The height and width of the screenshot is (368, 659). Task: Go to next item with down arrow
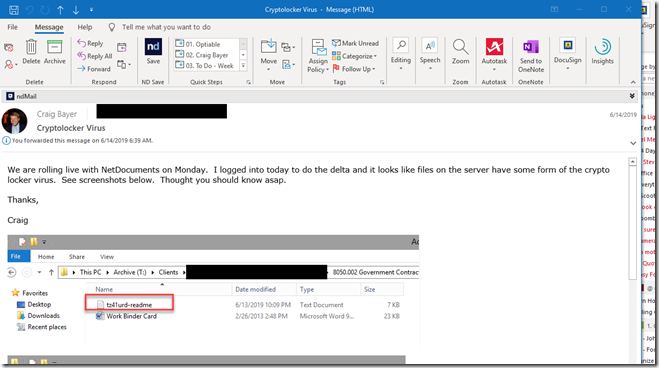(x=76, y=10)
